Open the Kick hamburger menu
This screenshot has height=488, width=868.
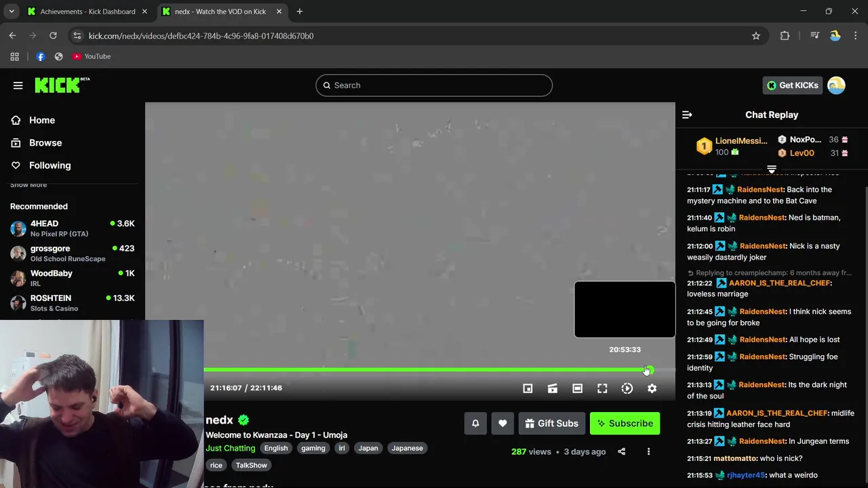pyautogui.click(x=18, y=85)
